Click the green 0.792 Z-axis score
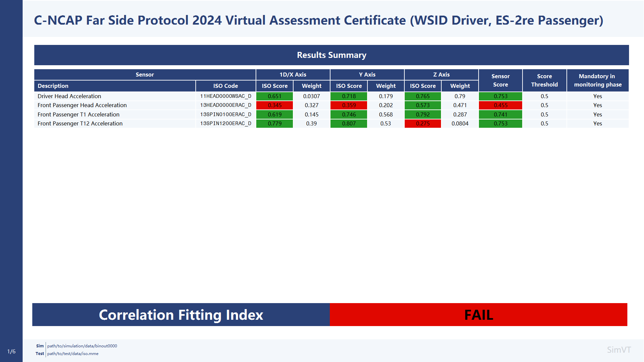This screenshot has height=362, width=644. (x=423, y=114)
